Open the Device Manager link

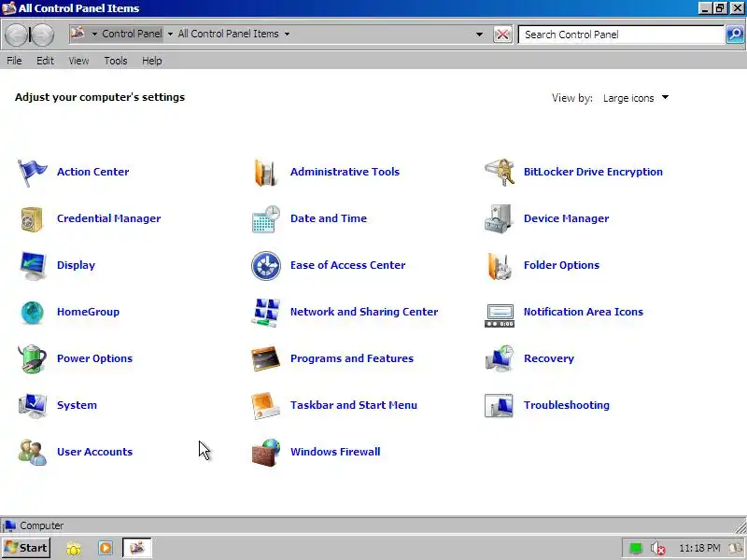point(567,218)
